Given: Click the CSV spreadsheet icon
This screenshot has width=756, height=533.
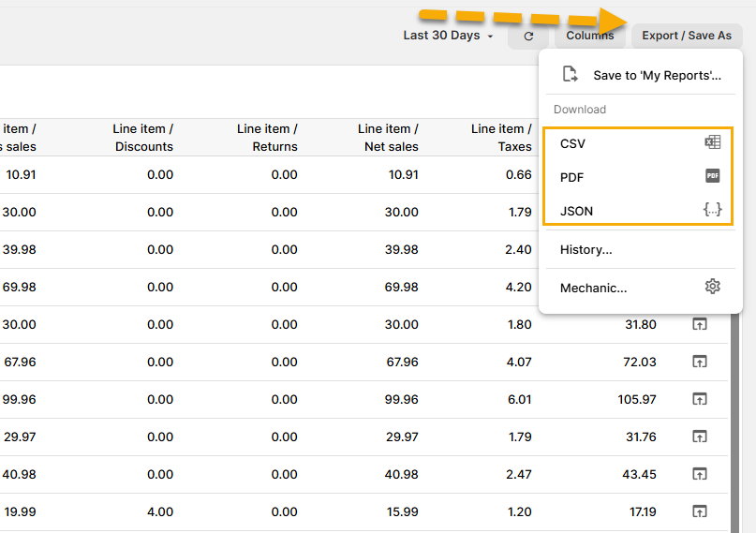Looking at the screenshot, I should point(712,143).
